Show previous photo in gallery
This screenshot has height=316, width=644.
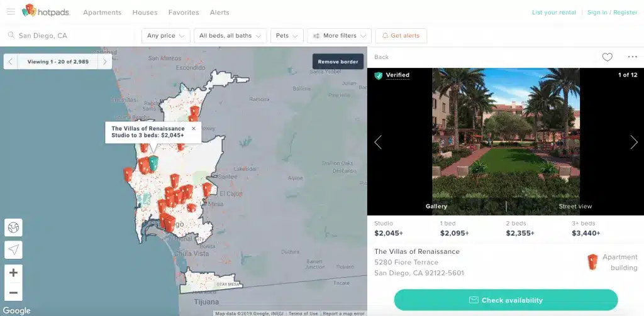click(x=378, y=142)
